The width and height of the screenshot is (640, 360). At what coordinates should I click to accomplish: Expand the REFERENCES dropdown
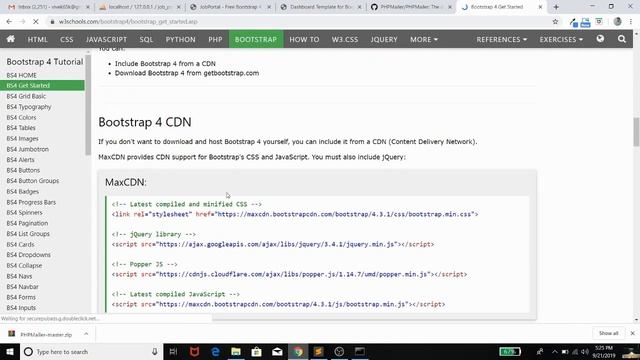[x=502, y=39]
